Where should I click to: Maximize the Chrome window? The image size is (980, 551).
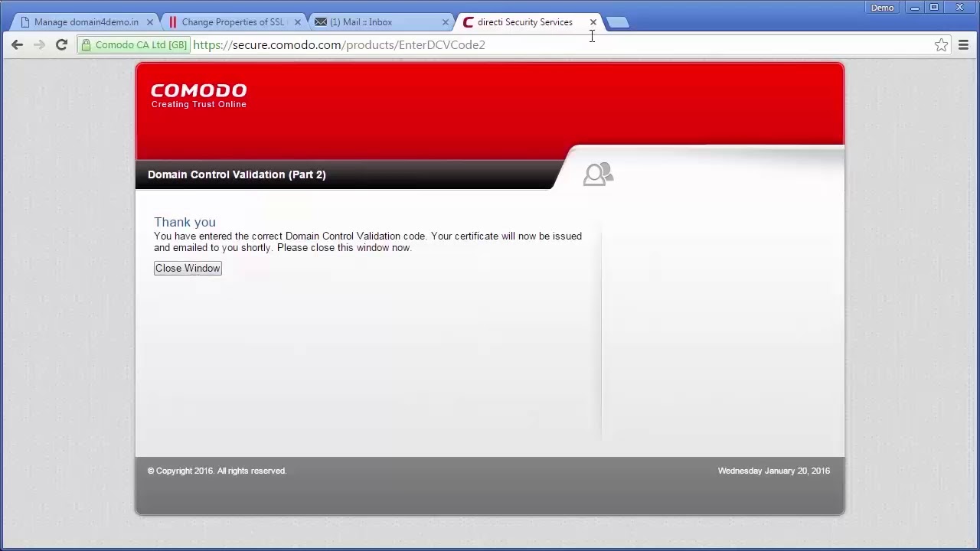934,8
